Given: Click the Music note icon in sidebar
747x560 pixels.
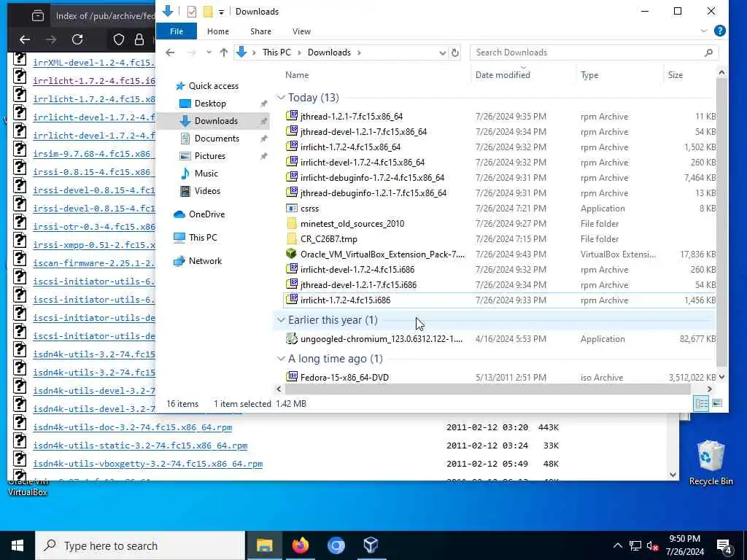Looking at the screenshot, I should (185, 174).
